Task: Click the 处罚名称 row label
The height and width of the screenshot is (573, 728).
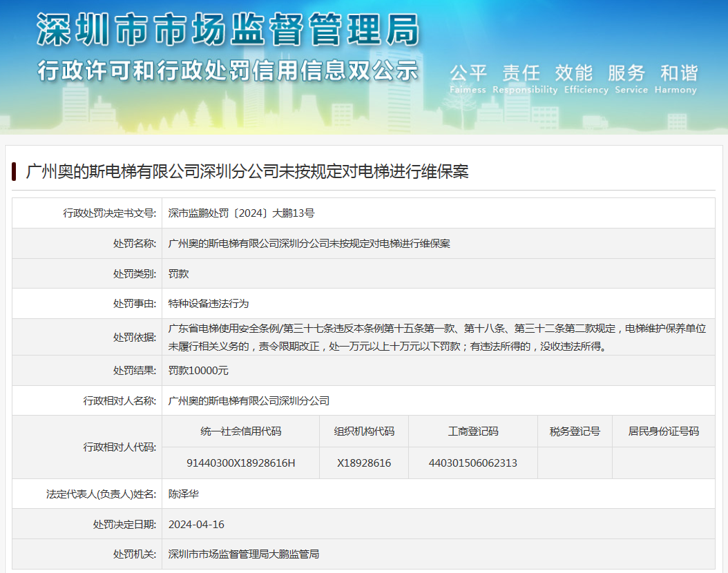Action: pyautogui.click(x=135, y=244)
